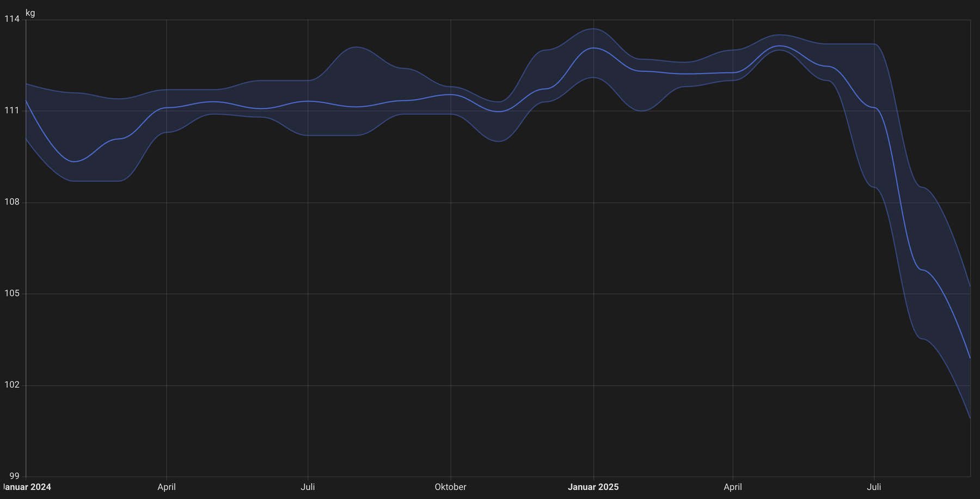Click the 108 y-axis label
The image size is (980, 499).
click(x=12, y=202)
